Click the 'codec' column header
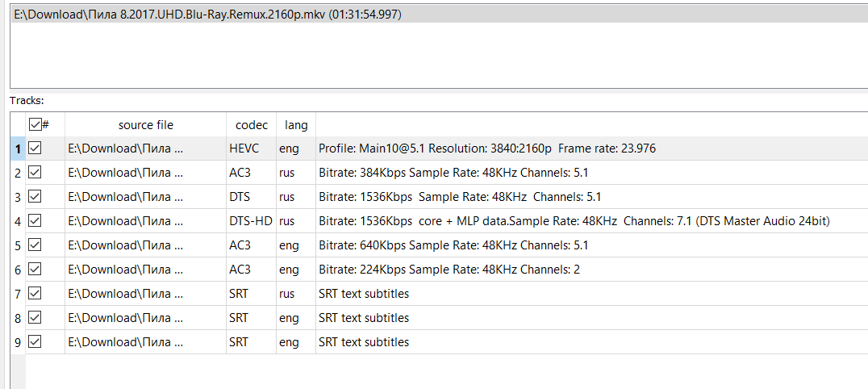Viewport: 868px width, 389px height. click(251, 125)
